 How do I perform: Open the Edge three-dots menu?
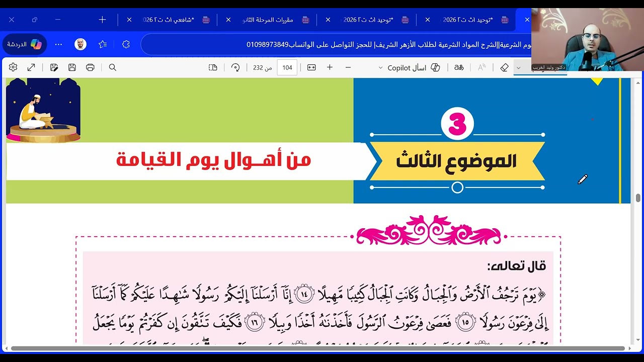58,44
